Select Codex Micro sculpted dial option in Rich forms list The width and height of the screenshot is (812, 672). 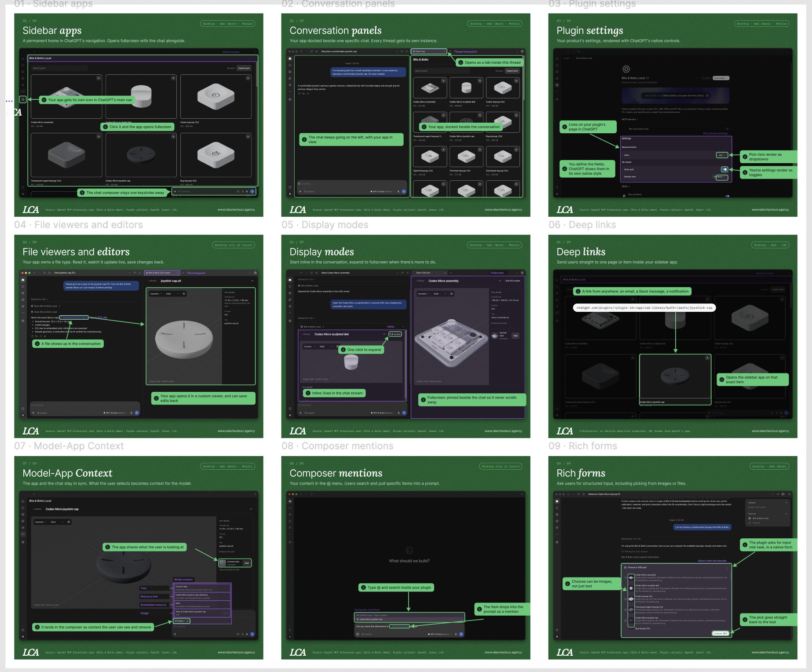(x=676, y=588)
